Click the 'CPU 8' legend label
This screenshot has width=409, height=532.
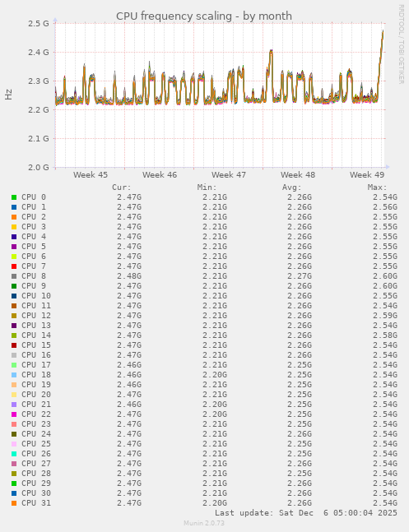[34, 276]
